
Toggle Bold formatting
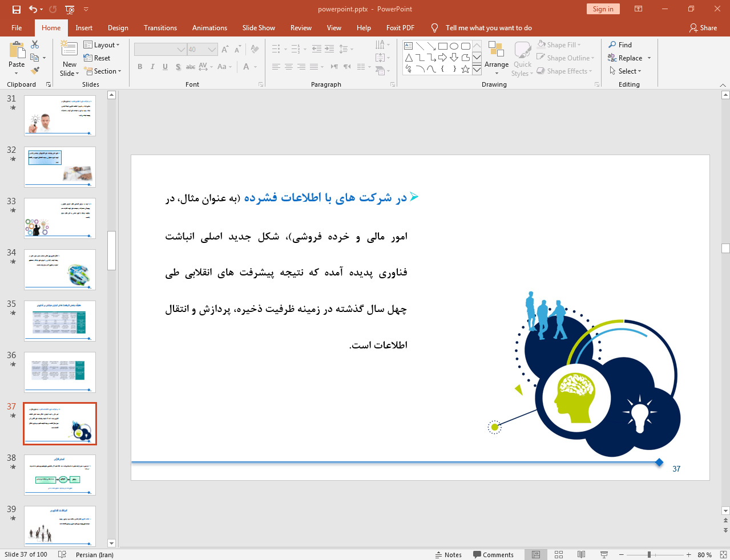click(140, 67)
